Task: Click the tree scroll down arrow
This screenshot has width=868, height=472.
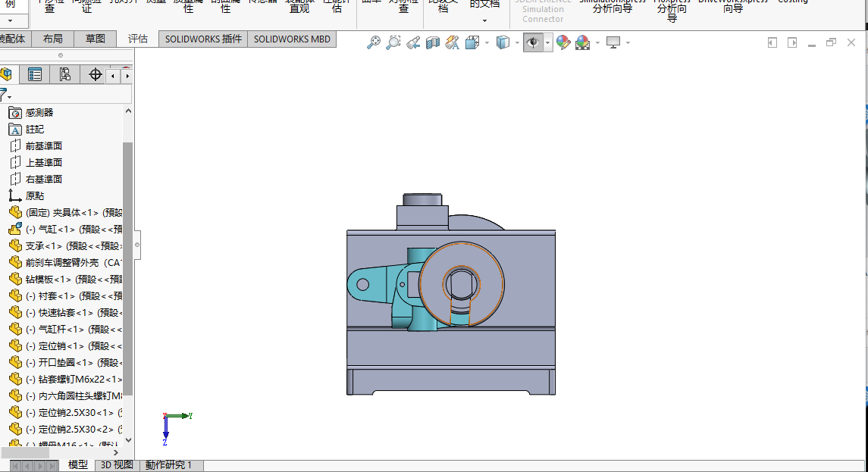Action: [x=128, y=440]
